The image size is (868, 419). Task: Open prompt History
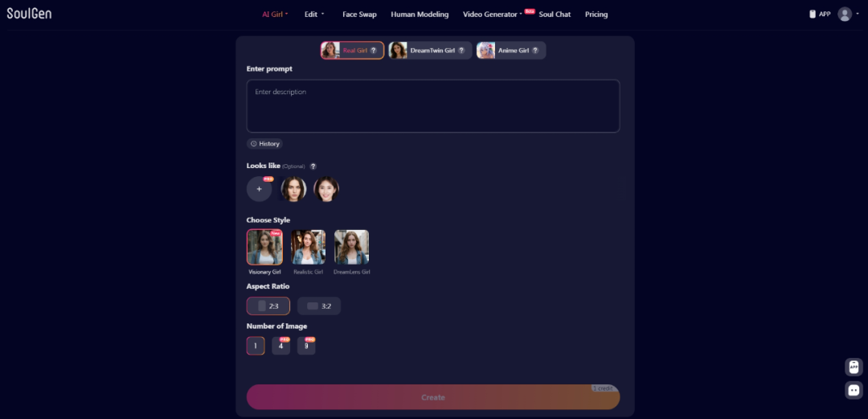click(264, 143)
